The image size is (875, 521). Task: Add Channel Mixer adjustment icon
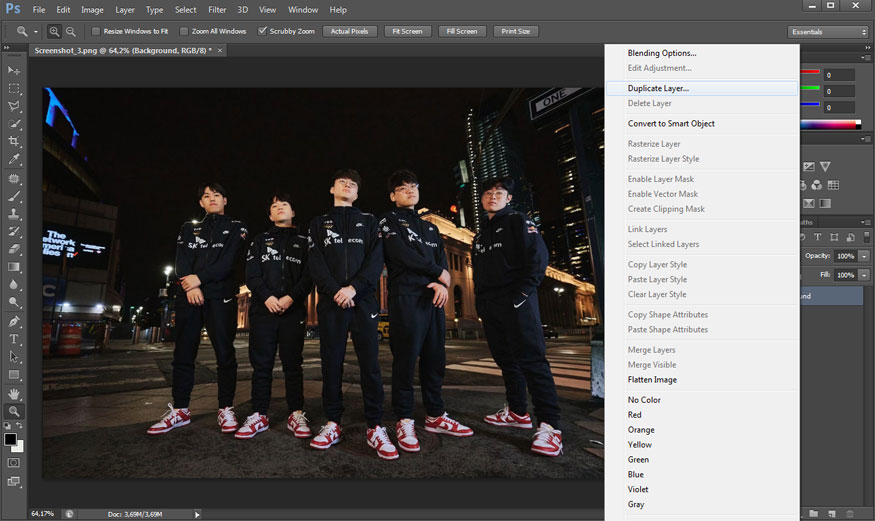817,185
